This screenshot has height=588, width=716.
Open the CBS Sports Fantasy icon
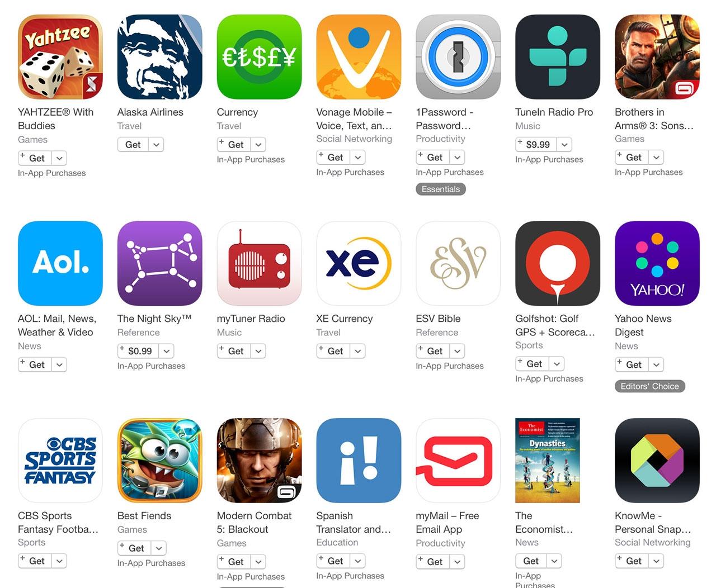pyautogui.click(x=60, y=461)
